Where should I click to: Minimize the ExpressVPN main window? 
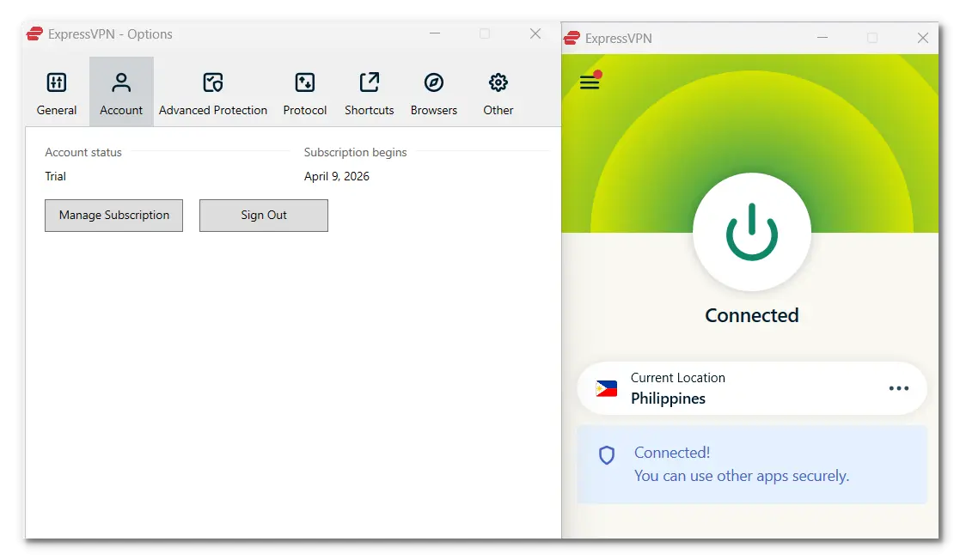[x=822, y=38]
